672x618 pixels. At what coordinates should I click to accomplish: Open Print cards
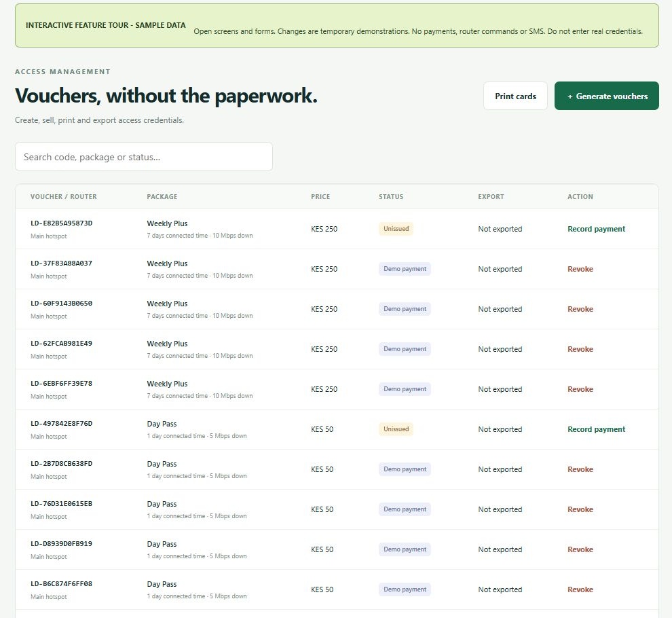[x=515, y=96]
